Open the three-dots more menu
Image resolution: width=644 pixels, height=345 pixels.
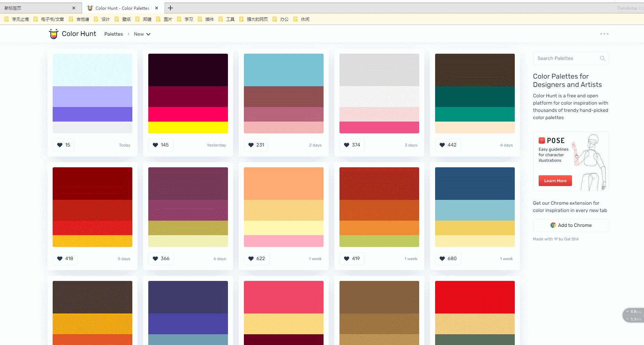point(604,34)
